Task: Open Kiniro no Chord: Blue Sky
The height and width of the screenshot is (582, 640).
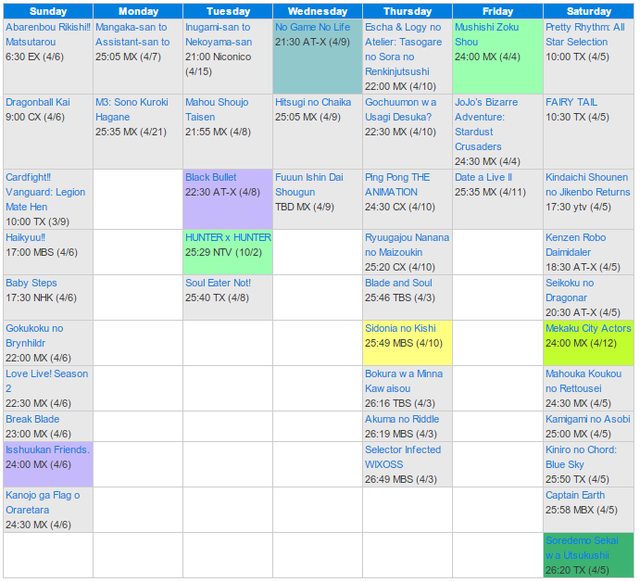Action: point(581,457)
